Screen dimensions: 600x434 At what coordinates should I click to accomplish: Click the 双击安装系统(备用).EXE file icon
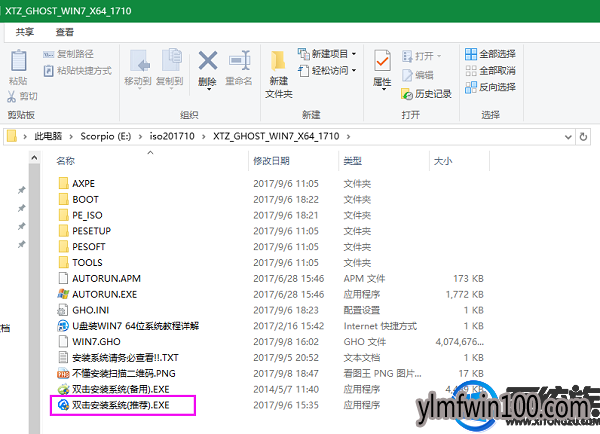point(63,389)
